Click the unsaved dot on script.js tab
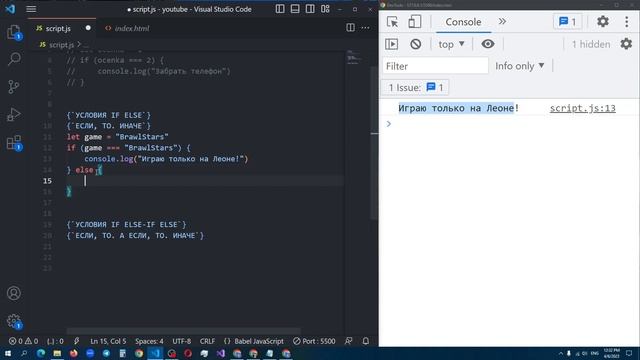The image size is (640, 360). (88, 28)
